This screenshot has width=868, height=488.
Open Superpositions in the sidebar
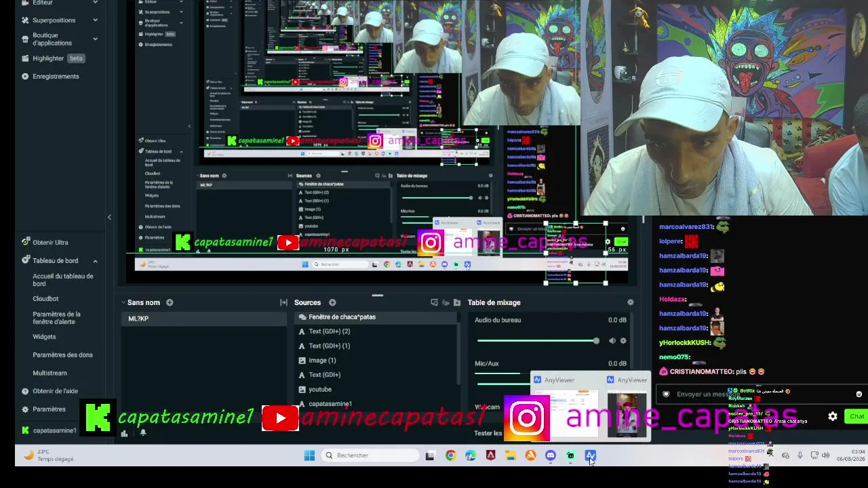pos(54,20)
